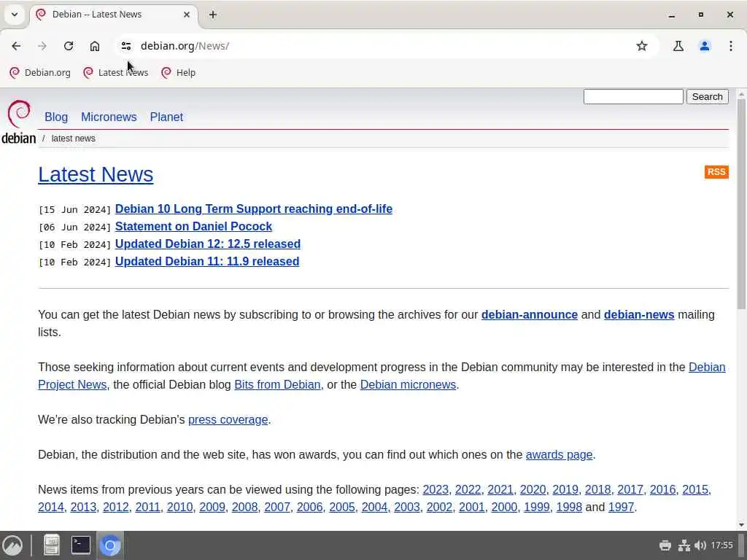Screen dimensions: 747x560
Task: Reload the Debian news page
Action: tap(69, 46)
